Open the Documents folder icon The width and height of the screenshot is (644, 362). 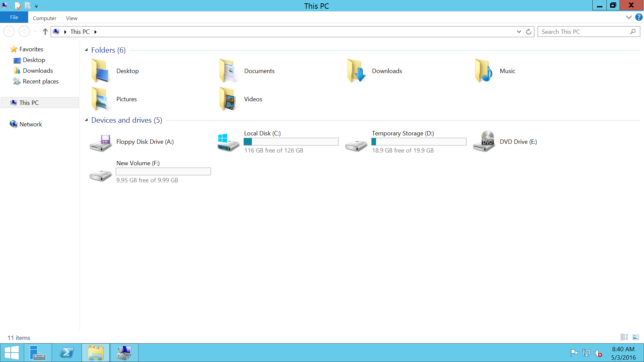[x=228, y=71]
